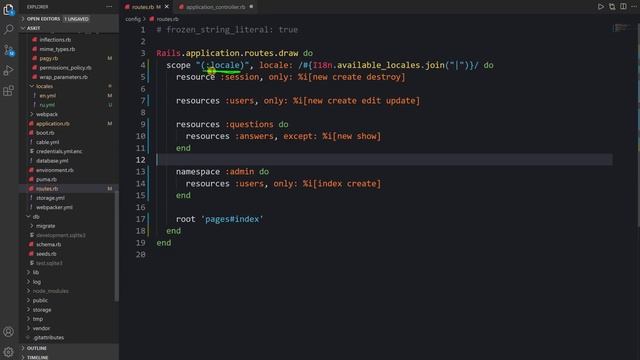Open mime_types.rb in the explorer
640x360 pixels.
(57, 49)
